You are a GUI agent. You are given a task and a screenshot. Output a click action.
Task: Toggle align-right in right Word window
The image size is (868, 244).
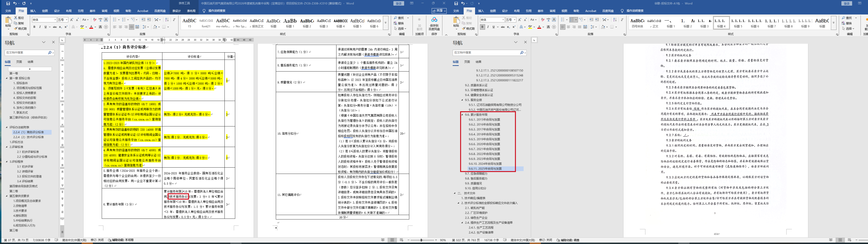pyautogui.click(x=574, y=27)
